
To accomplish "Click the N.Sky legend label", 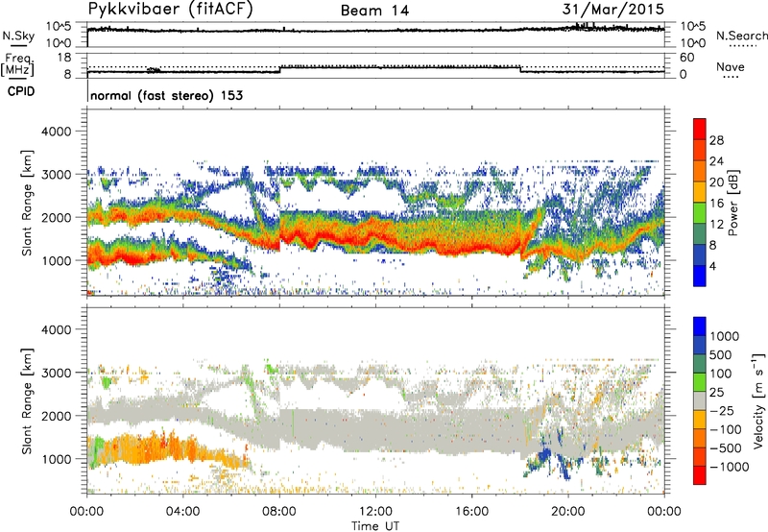I will point(18,36).
